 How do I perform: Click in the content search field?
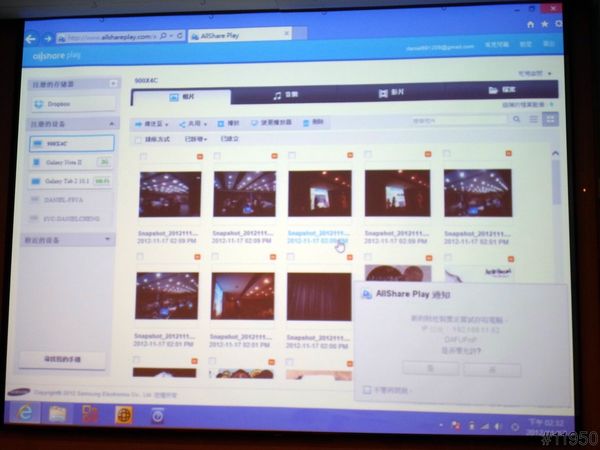click(458, 120)
